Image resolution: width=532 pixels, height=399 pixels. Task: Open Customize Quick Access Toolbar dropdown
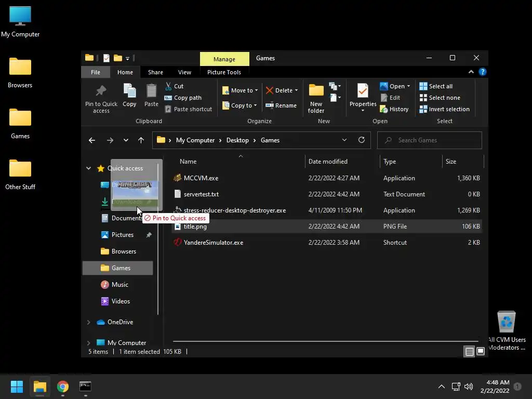tap(128, 58)
